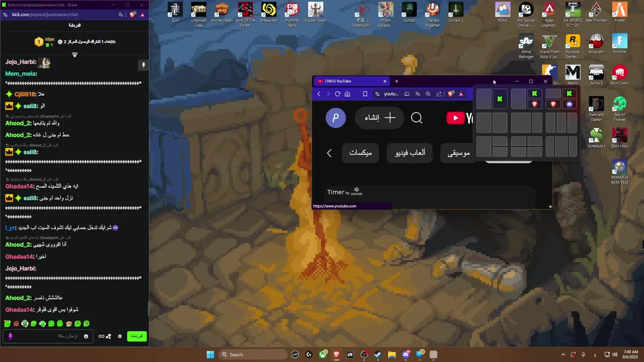
Task: Click username Jojo_Harbi at chat top
Action: pyautogui.click(x=21, y=62)
